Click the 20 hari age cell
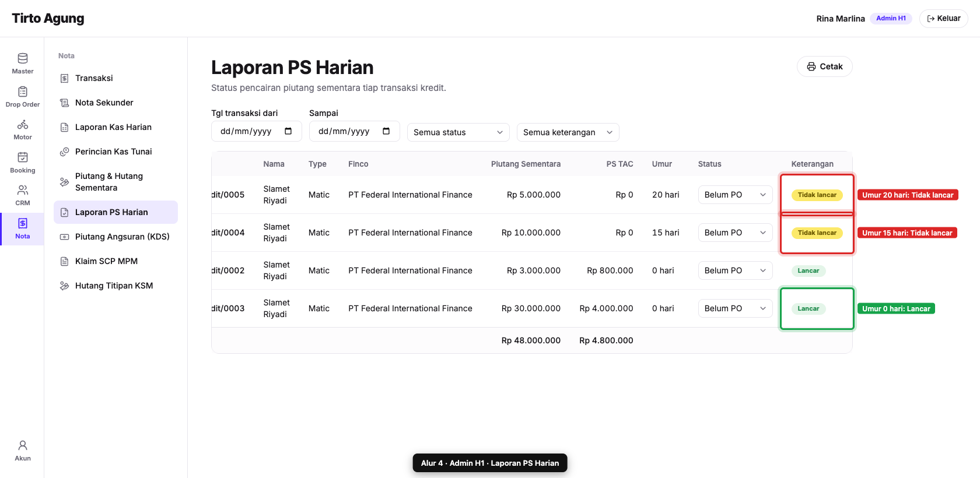This screenshot has width=980, height=478. 666,195
